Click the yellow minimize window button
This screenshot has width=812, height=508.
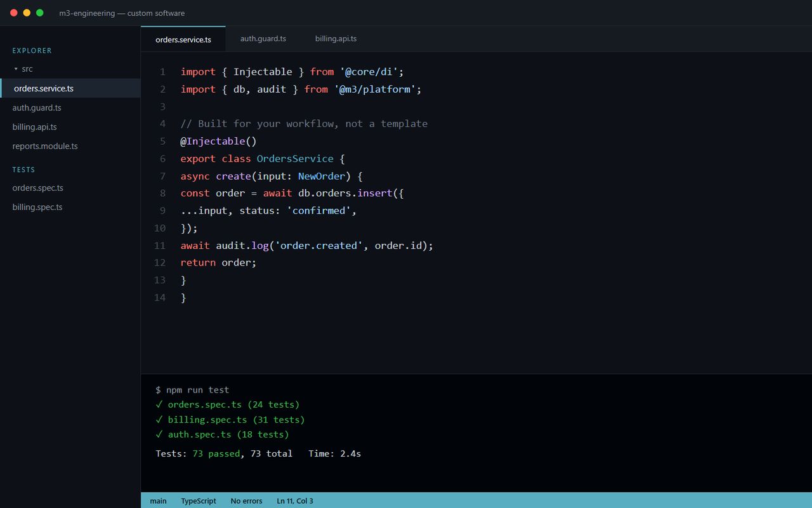coord(27,13)
